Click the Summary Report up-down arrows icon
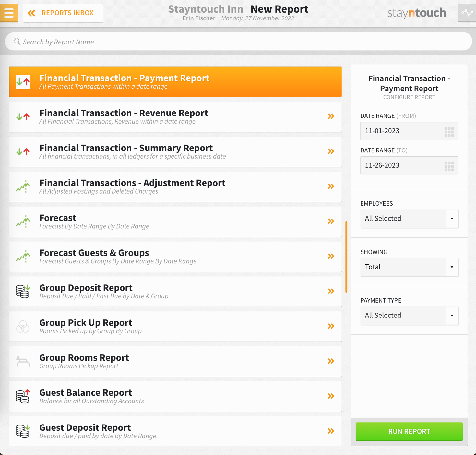Viewport: 476px width, 455px height. pyautogui.click(x=23, y=151)
